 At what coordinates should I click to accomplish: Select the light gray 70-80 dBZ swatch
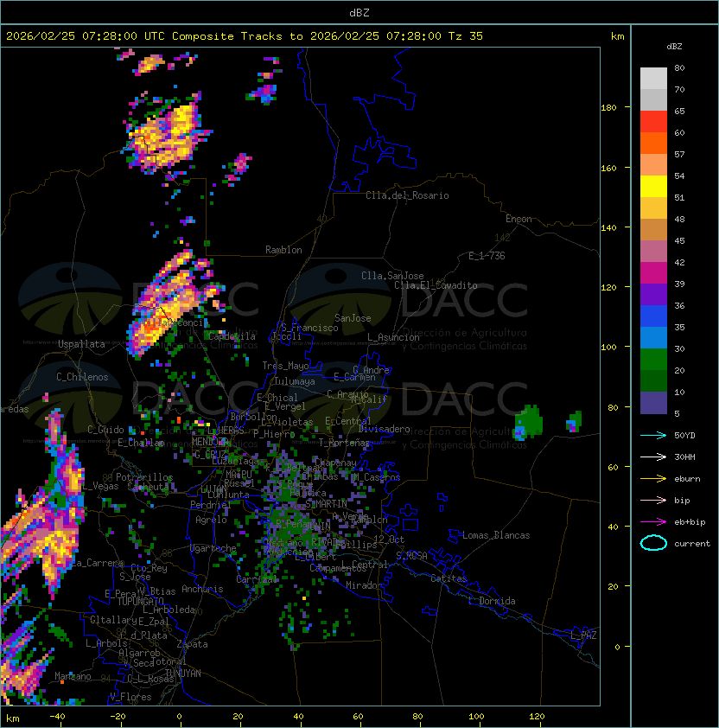pyautogui.click(x=653, y=79)
